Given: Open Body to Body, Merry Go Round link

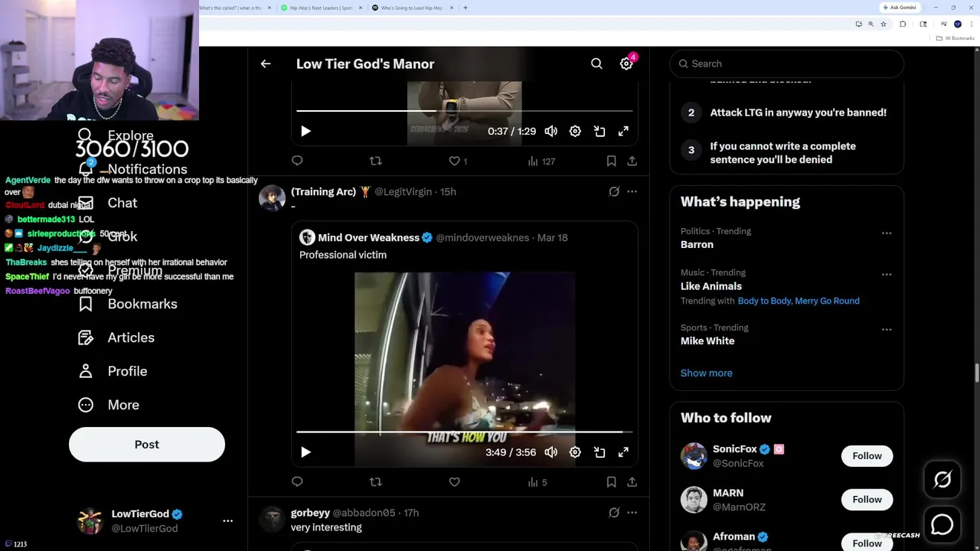Looking at the screenshot, I should [x=799, y=301].
